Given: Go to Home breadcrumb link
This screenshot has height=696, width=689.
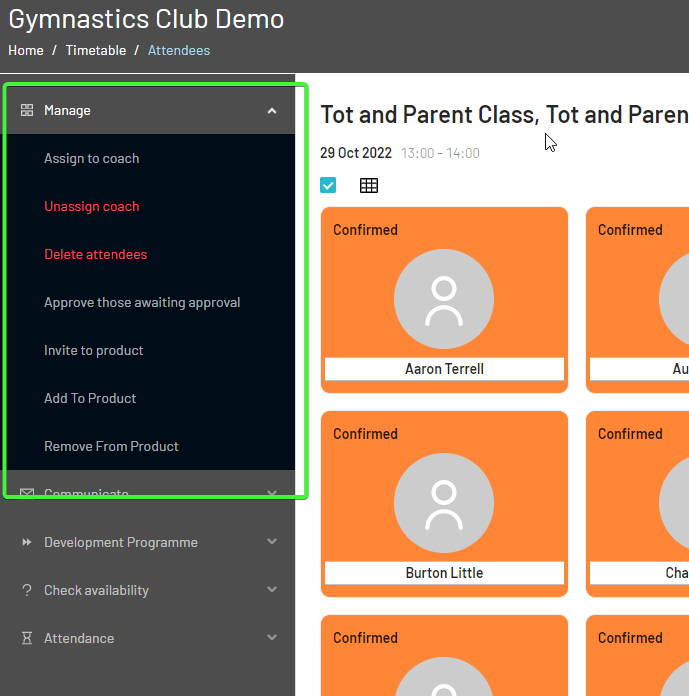Looking at the screenshot, I should tap(26, 51).
